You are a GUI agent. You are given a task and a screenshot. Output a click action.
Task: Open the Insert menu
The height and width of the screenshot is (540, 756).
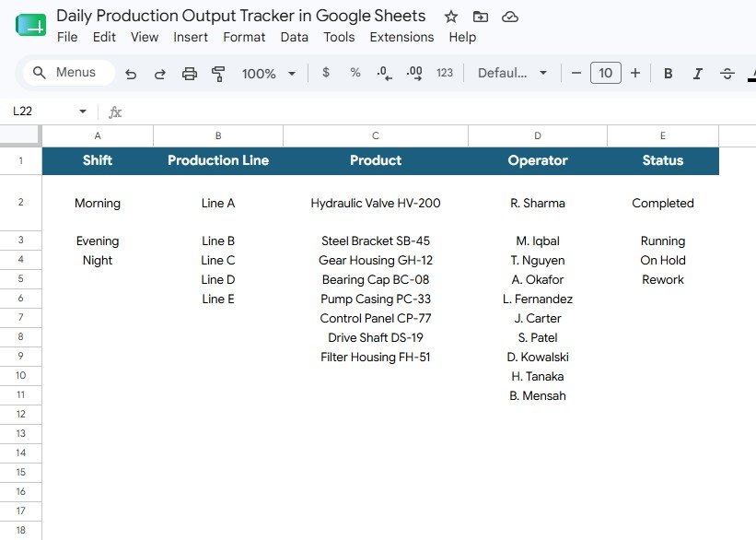(x=191, y=37)
